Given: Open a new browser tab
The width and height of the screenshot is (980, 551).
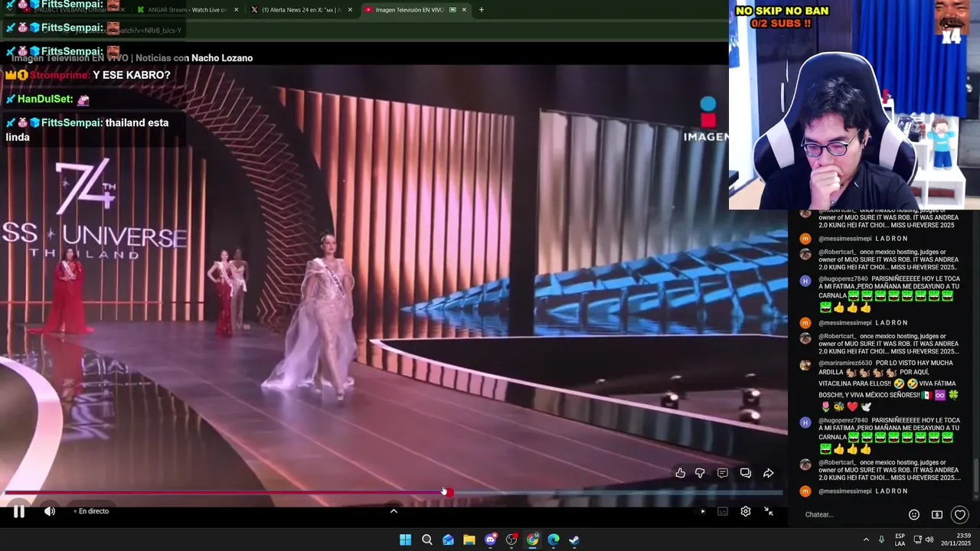Looking at the screenshot, I should tap(482, 10).
